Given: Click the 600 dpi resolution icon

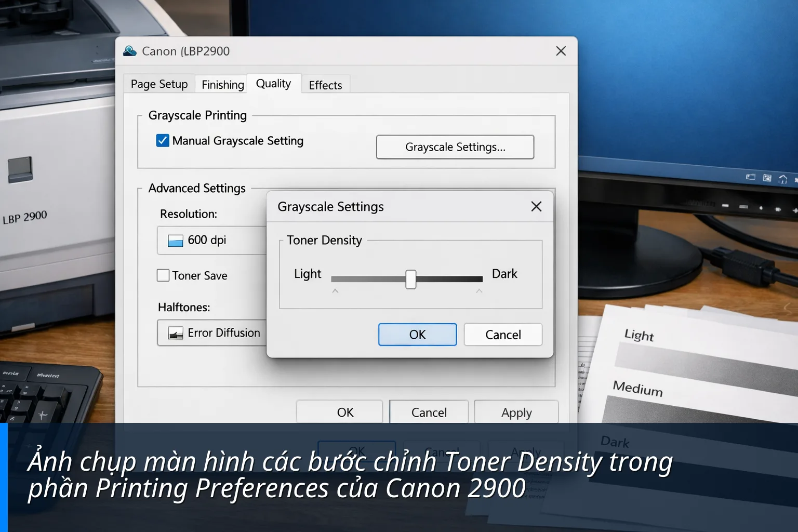Looking at the screenshot, I should point(176,241).
